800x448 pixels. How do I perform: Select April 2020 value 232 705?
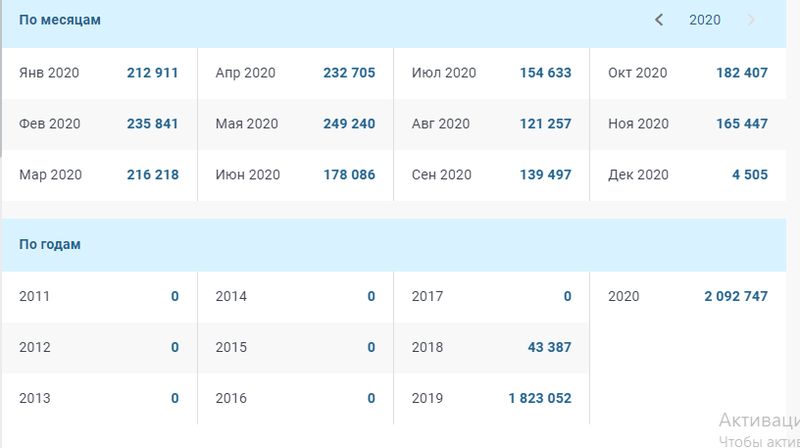tap(349, 73)
